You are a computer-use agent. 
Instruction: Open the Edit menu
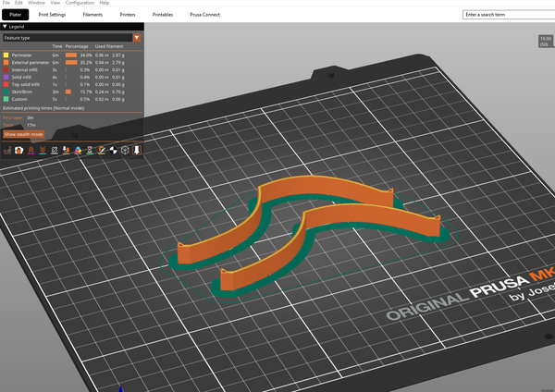point(18,3)
